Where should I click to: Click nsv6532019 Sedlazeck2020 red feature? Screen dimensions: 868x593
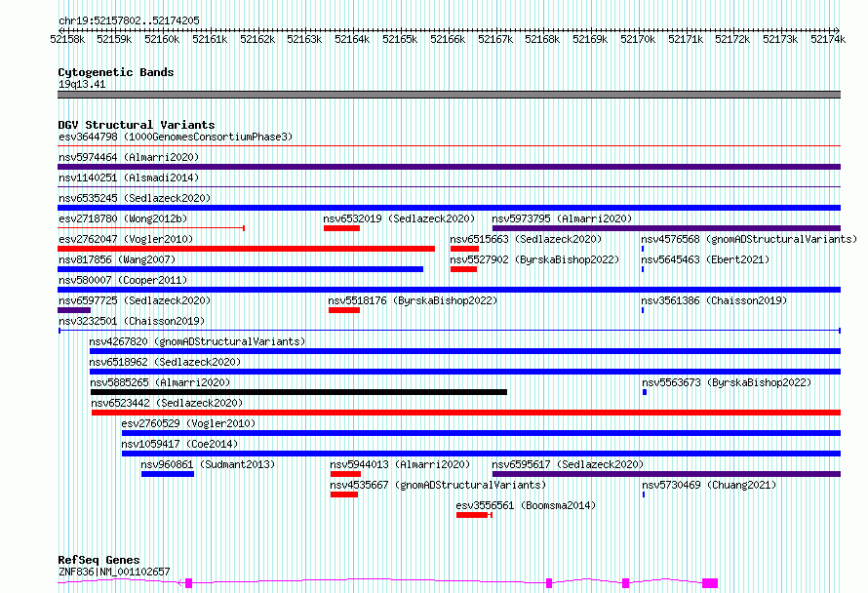pyautogui.click(x=341, y=228)
